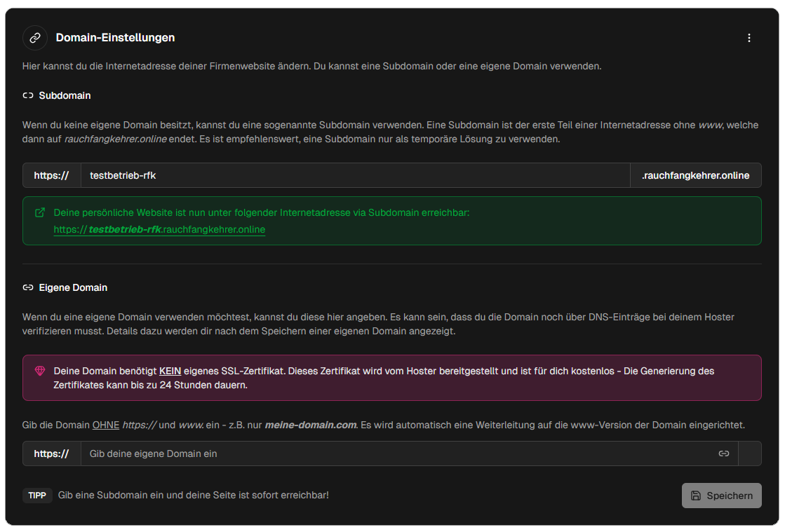
Task: Click the chain-link logo beside Domain-Einstellungen
Action: (35, 38)
